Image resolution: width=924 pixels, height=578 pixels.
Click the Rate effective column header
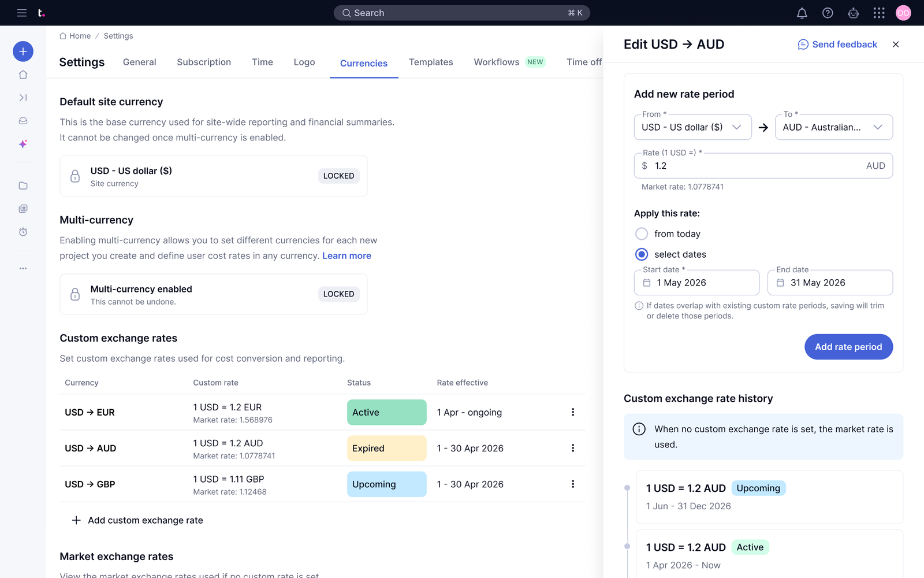463,383
